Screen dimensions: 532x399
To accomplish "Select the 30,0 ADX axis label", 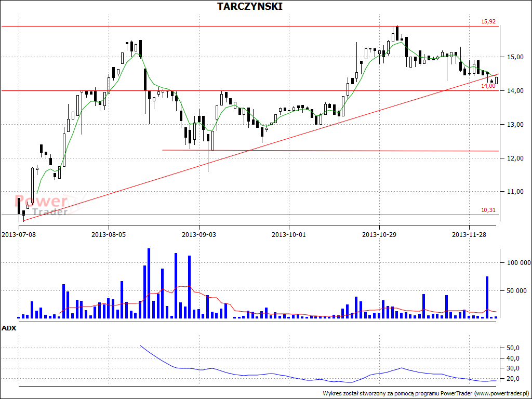I will coord(513,368).
